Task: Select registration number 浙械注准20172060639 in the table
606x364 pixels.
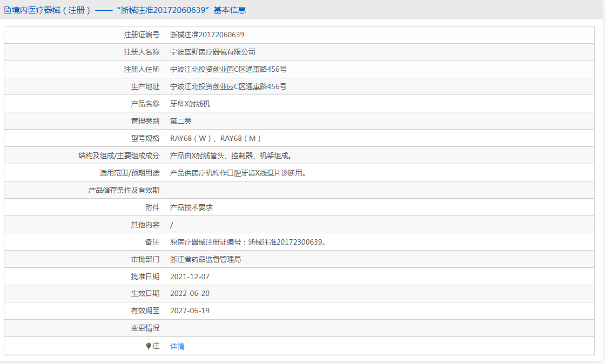Action: coord(207,35)
